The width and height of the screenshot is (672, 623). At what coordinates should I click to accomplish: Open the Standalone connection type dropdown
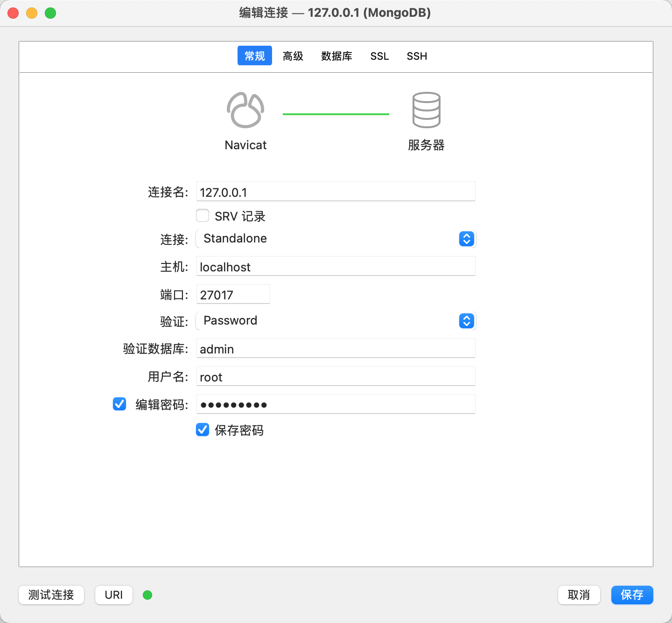point(336,239)
